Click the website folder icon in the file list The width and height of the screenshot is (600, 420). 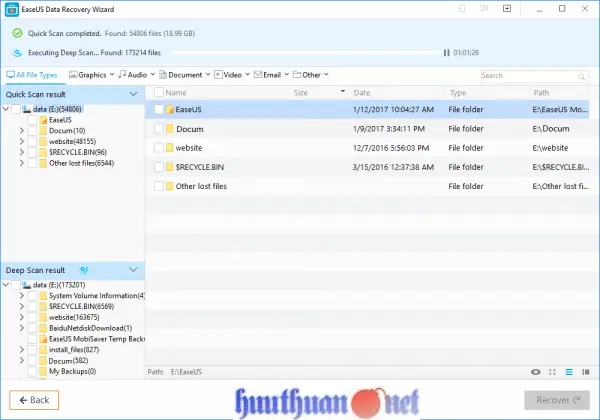(x=170, y=148)
